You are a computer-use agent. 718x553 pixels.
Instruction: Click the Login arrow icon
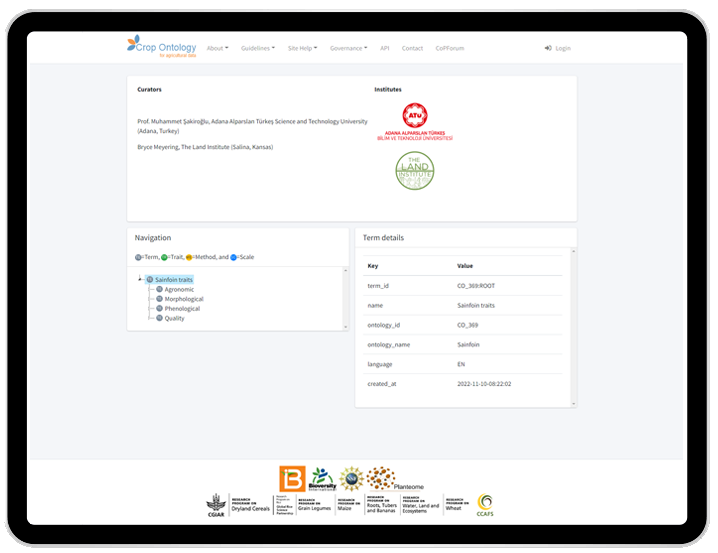pyautogui.click(x=548, y=48)
